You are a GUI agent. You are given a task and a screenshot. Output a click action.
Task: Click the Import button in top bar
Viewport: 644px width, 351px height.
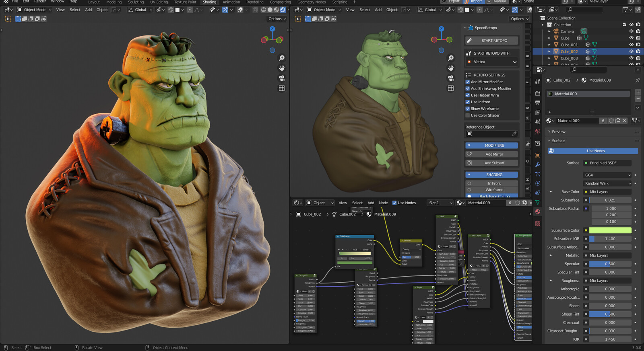[x=474, y=2]
